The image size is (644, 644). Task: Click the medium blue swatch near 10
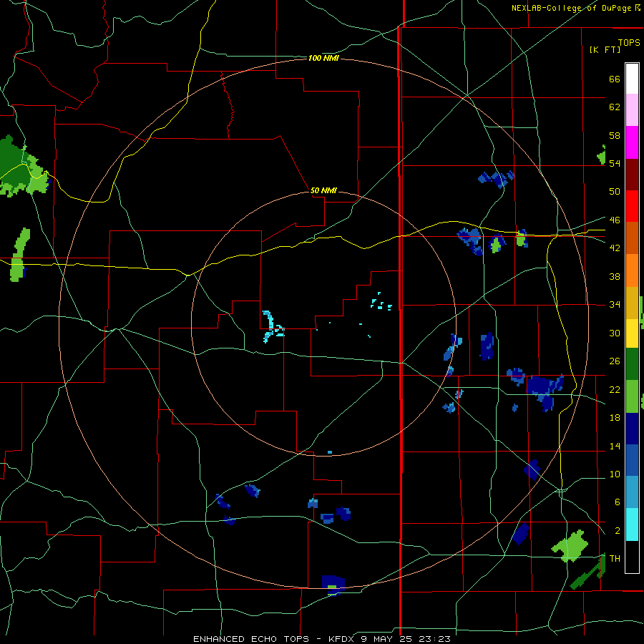[632, 460]
